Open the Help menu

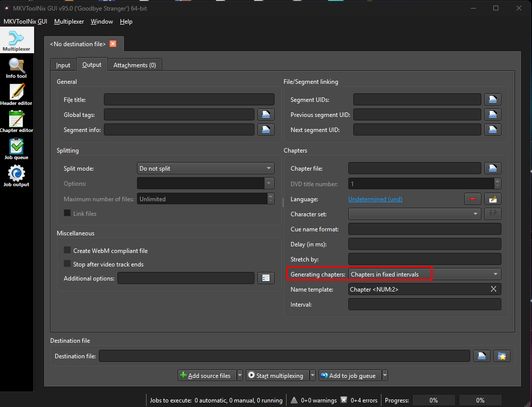coord(126,22)
